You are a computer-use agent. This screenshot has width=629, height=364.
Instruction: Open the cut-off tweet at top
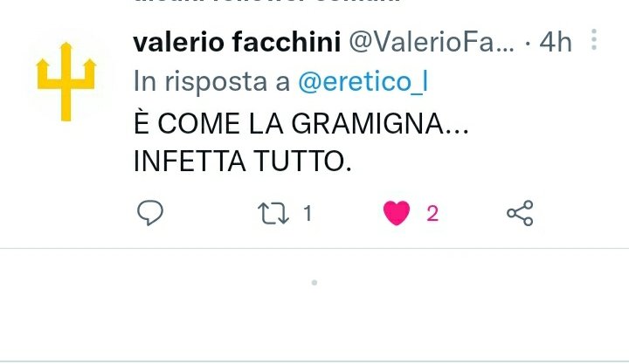coord(266,2)
